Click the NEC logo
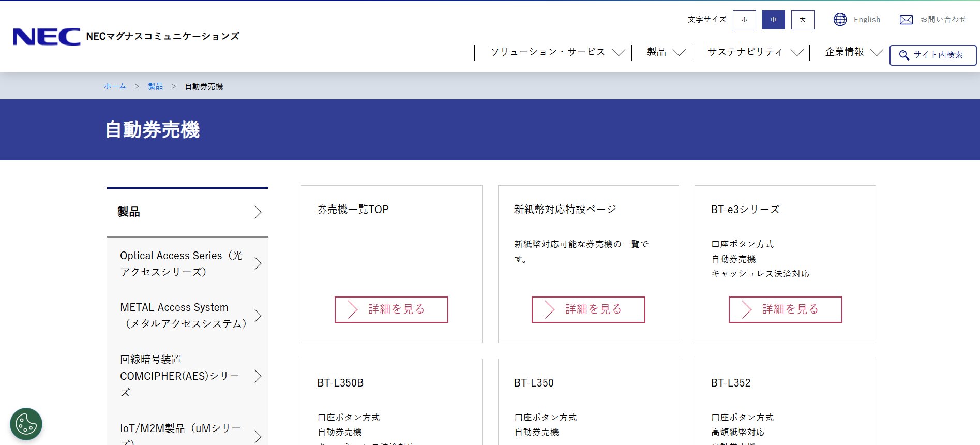This screenshot has width=980, height=445. coord(47,36)
